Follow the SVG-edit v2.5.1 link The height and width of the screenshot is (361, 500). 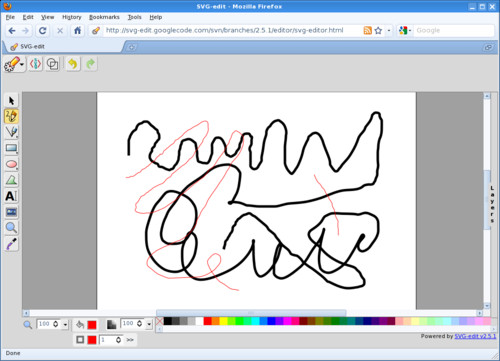point(475,336)
